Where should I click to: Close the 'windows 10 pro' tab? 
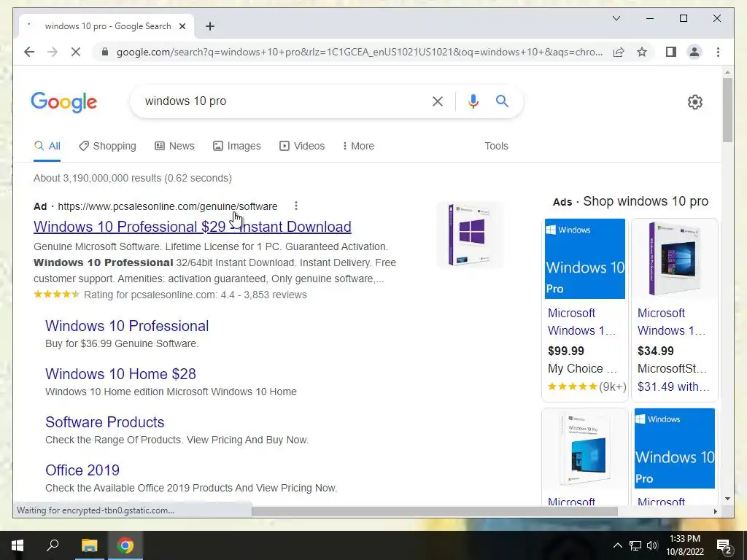pos(182,26)
